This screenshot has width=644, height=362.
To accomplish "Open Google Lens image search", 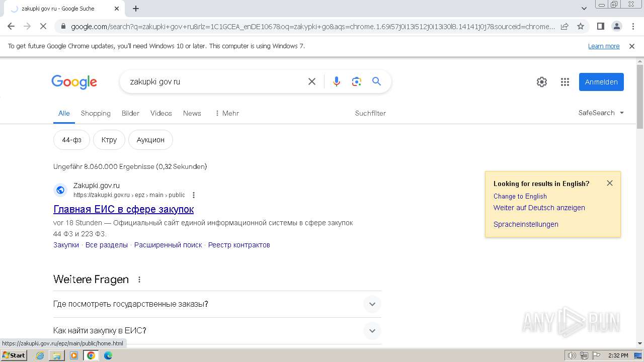I will point(357,81).
